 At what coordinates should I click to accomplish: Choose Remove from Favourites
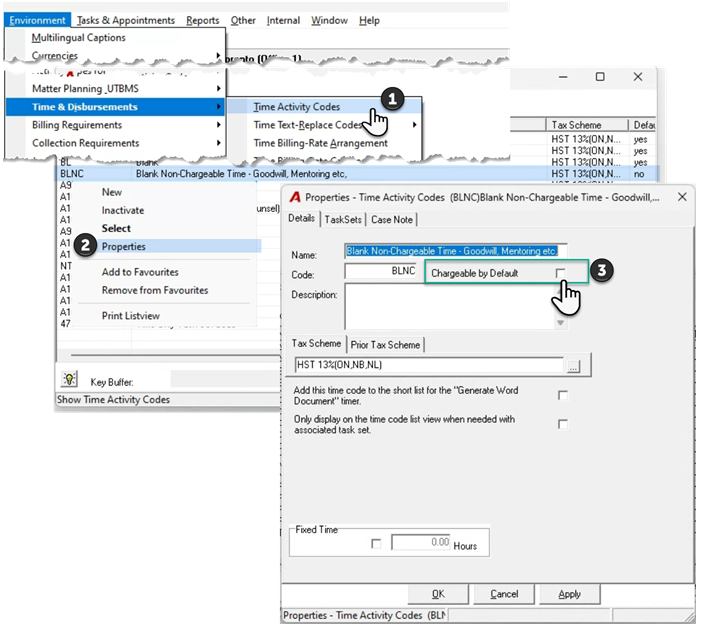point(154,290)
